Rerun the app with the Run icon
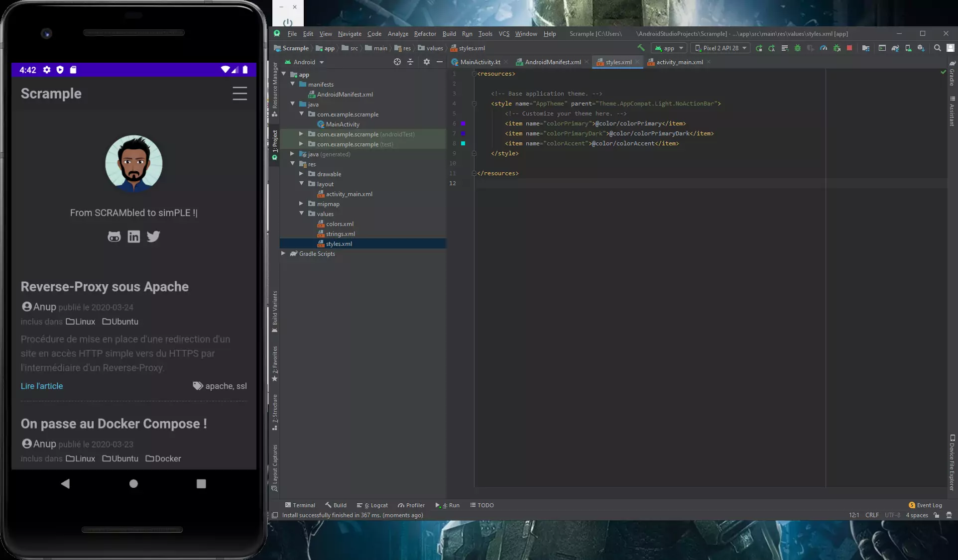Viewport: 958px width, 560px height. [759, 48]
